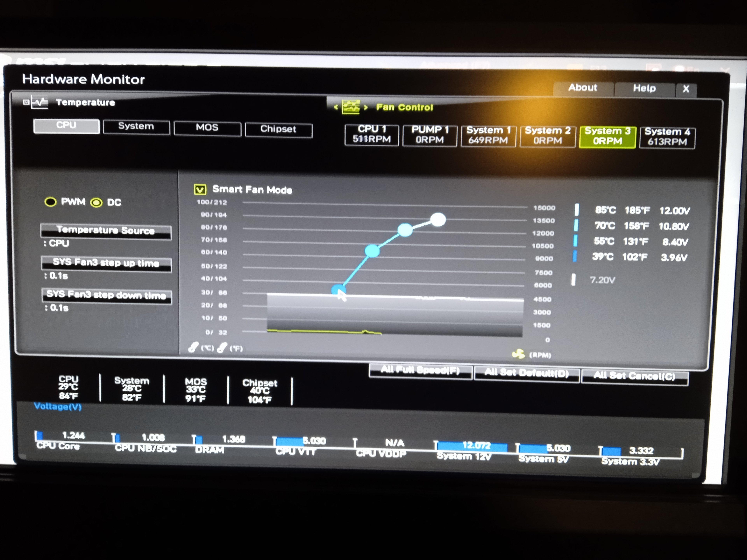Image resolution: width=747 pixels, height=560 pixels.
Task: Click the white 85°C fan curve point
Action: 438,220
